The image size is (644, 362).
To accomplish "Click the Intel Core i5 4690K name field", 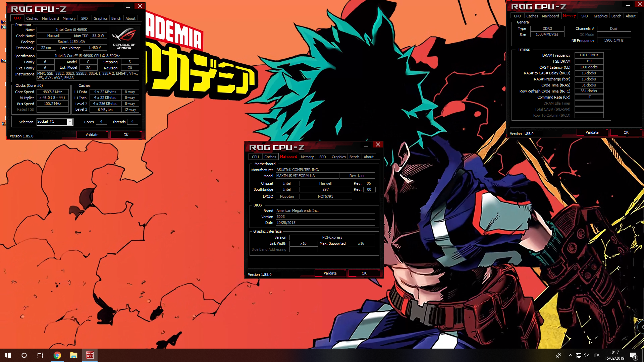I will (x=72, y=29).
